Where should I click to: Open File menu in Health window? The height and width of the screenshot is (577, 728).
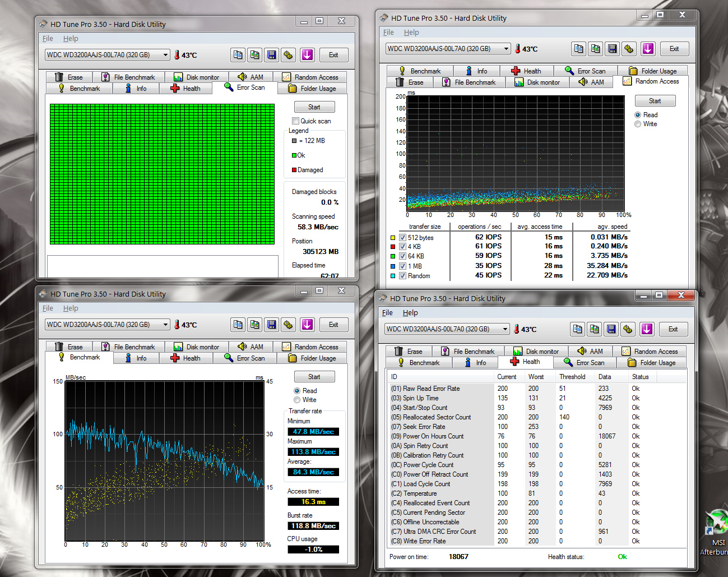coord(387,313)
